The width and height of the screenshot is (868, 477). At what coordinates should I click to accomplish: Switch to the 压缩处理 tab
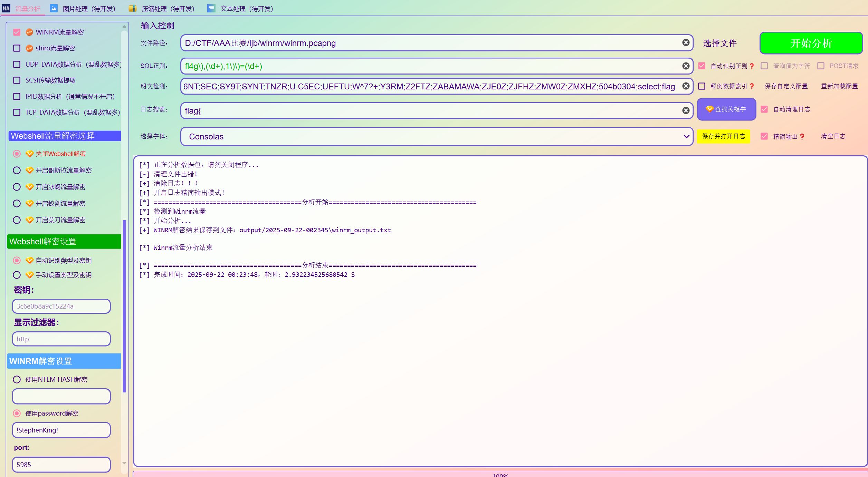[168, 9]
